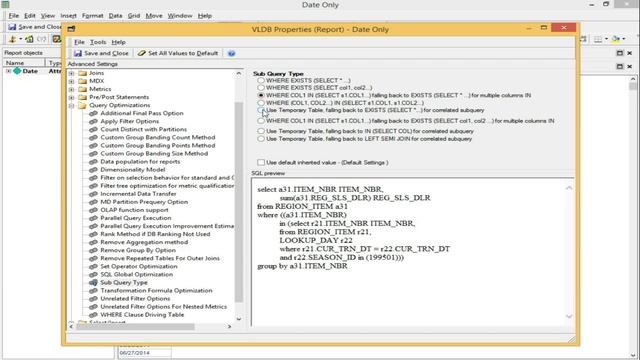This screenshot has width=640, height=360.
Task: Click the Date Only application icon in title bar
Action: tap(5, 4)
